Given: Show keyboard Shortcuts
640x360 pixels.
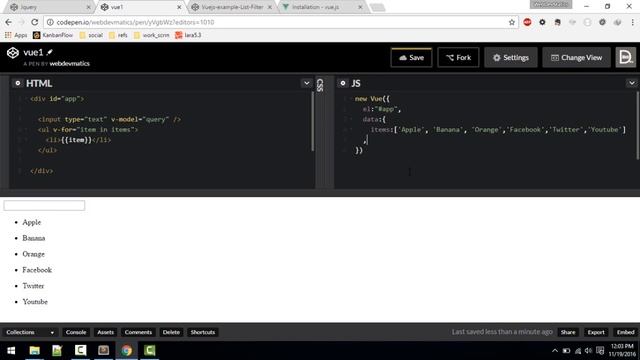Looking at the screenshot, I should pyautogui.click(x=203, y=332).
